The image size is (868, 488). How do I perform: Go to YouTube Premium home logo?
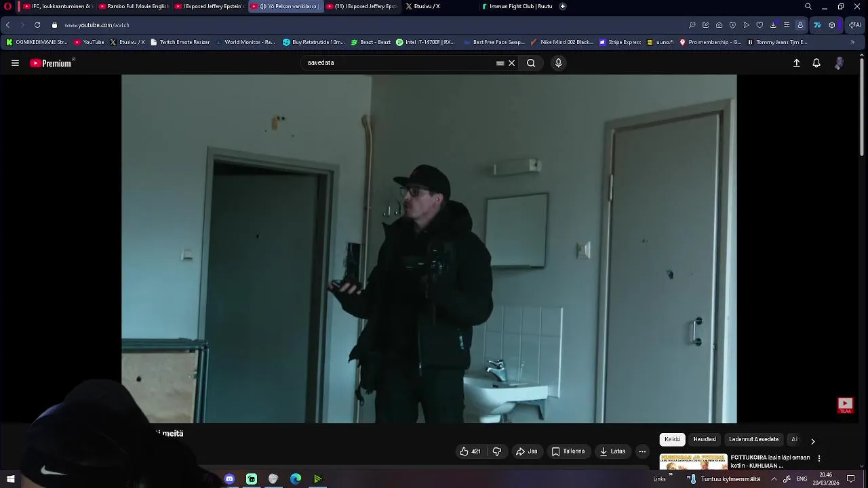[52, 63]
